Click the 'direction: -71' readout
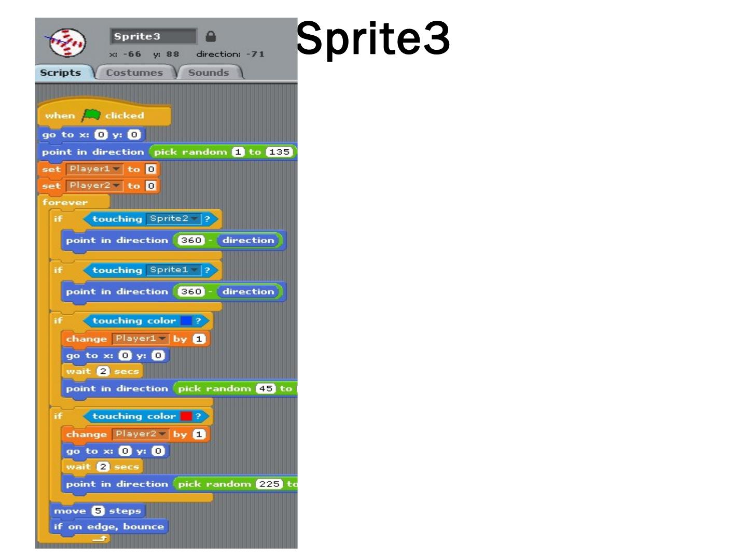Screen dimensions: 747x560 230,54
